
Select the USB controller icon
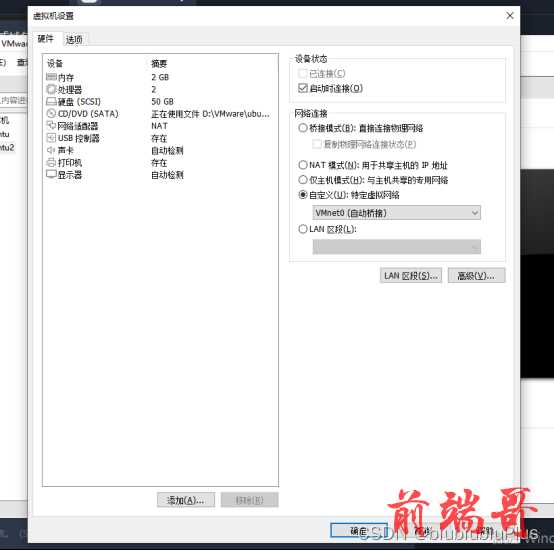51,138
